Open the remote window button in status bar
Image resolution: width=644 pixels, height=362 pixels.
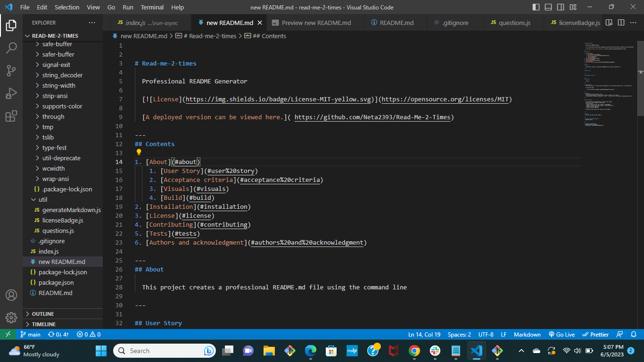point(8,334)
